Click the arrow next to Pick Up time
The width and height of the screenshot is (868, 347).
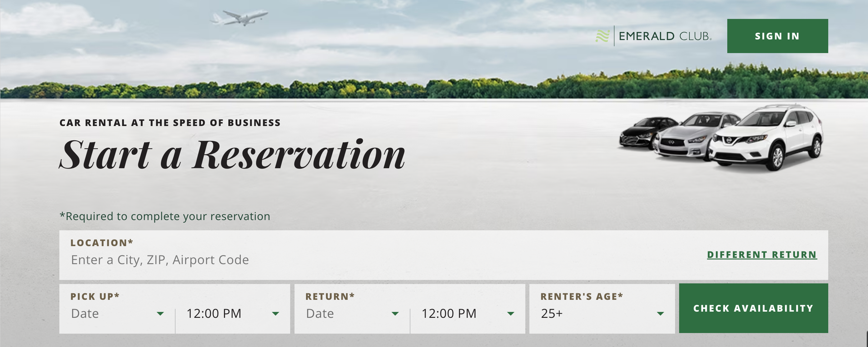(x=275, y=314)
